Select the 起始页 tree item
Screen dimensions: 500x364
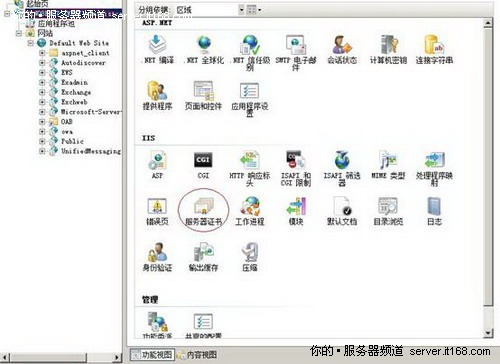click(x=37, y=4)
